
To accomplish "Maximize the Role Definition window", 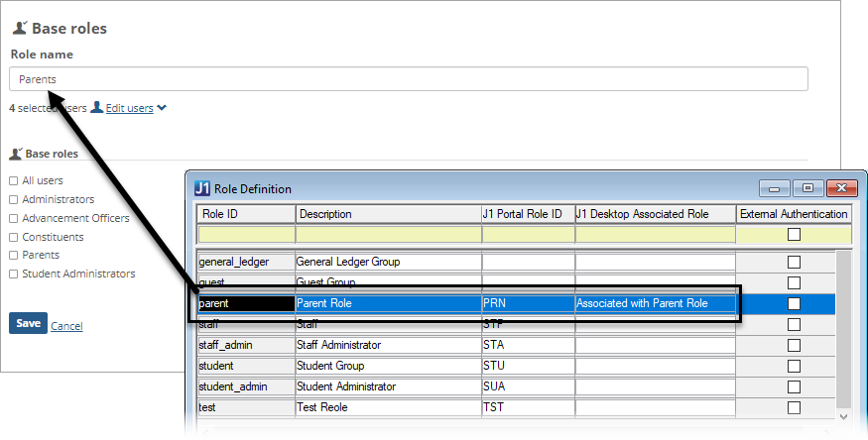I will click(x=807, y=188).
